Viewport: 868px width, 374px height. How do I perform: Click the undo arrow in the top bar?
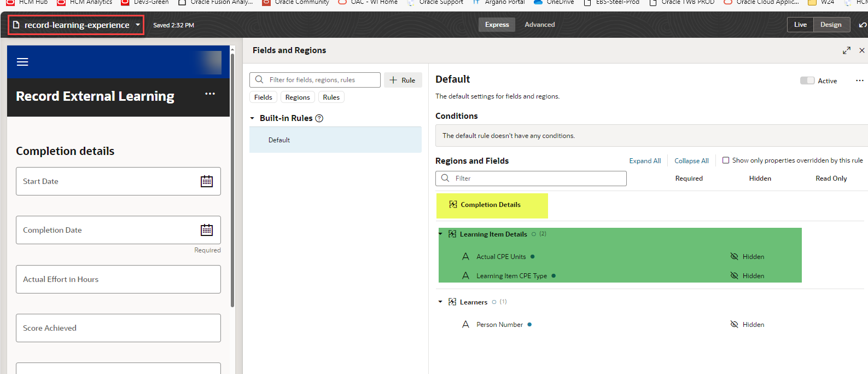pyautogui.click(x=863, y=25)
